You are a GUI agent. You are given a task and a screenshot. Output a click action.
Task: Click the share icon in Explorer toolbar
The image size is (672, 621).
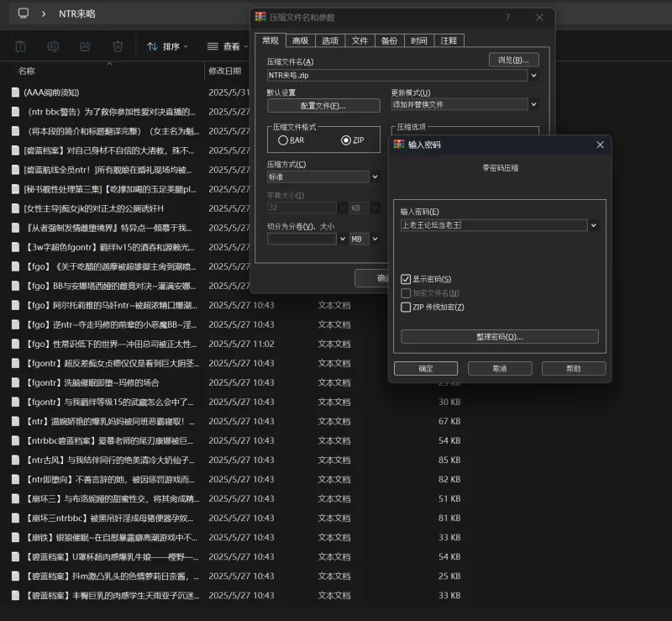[86, 46]
